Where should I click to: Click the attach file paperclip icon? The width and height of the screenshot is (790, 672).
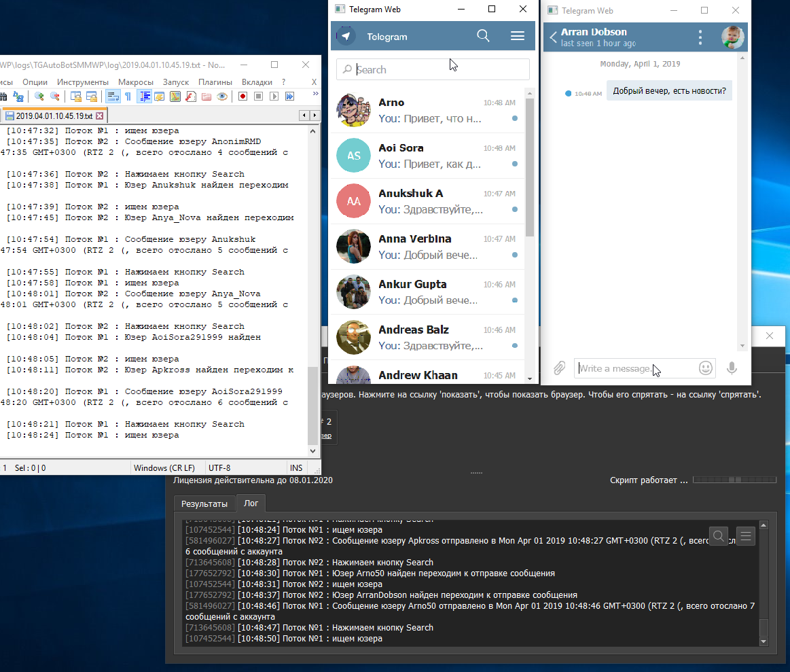559,368
